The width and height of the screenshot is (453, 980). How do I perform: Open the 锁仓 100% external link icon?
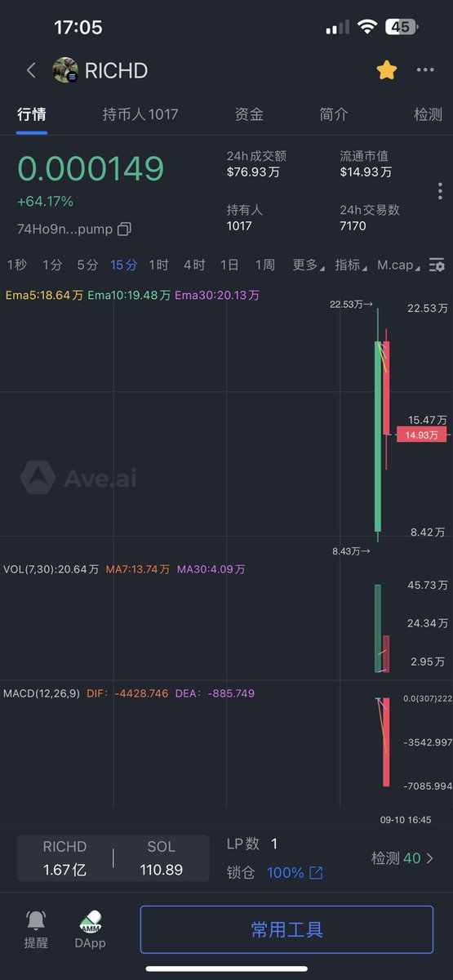click(x=316, y=873)
